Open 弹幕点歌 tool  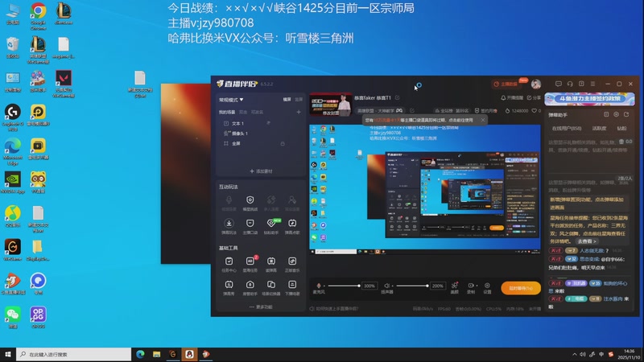point(292,226)
